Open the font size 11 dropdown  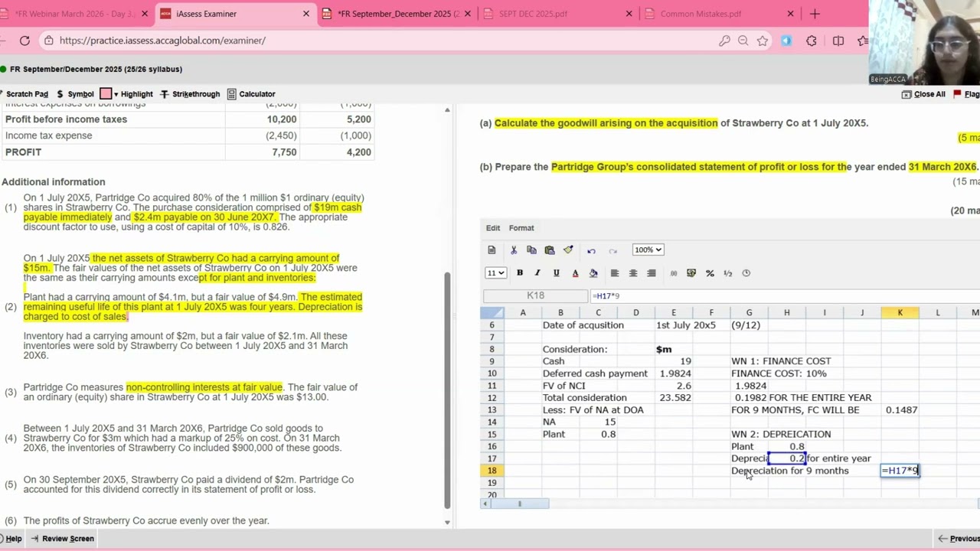point(496,273)
